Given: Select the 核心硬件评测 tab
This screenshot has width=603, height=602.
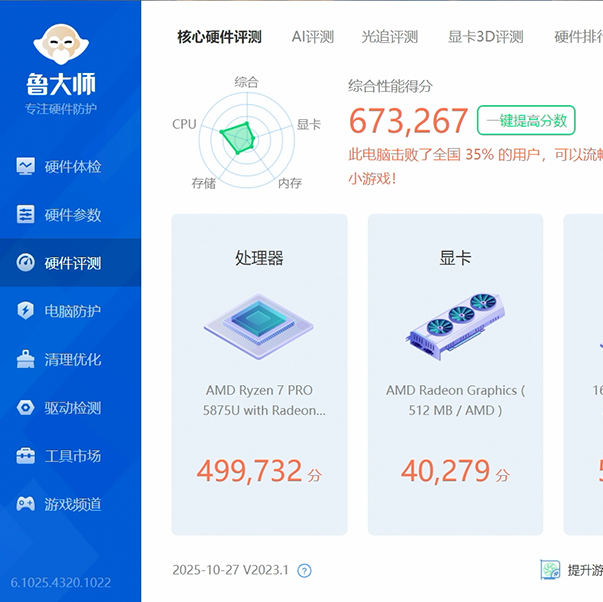Looking at the screenshot, I should (219, 37).
